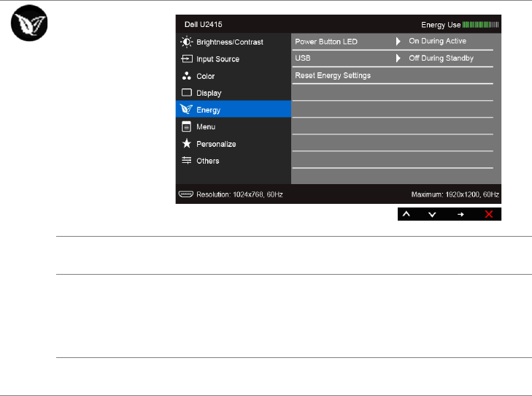Click the connector icon beside Resolution

click(185, 194)
